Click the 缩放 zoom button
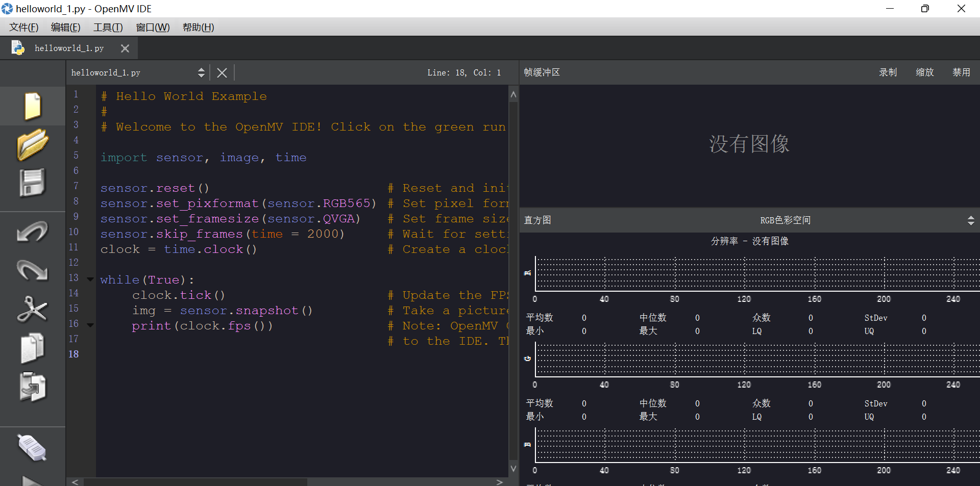 coord(924,72)
